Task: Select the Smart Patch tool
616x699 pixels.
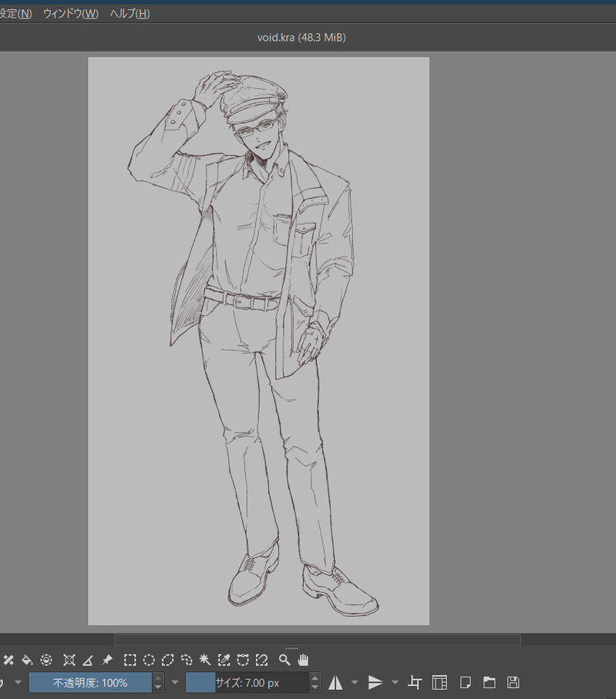Action: click(8, 660)
